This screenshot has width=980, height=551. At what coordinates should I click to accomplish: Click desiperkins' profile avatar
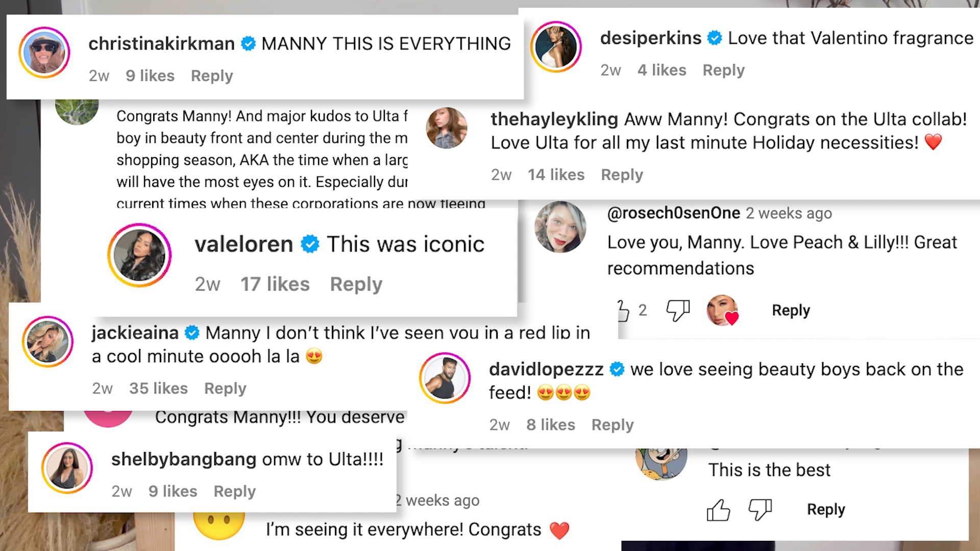(x=556, y=47)
